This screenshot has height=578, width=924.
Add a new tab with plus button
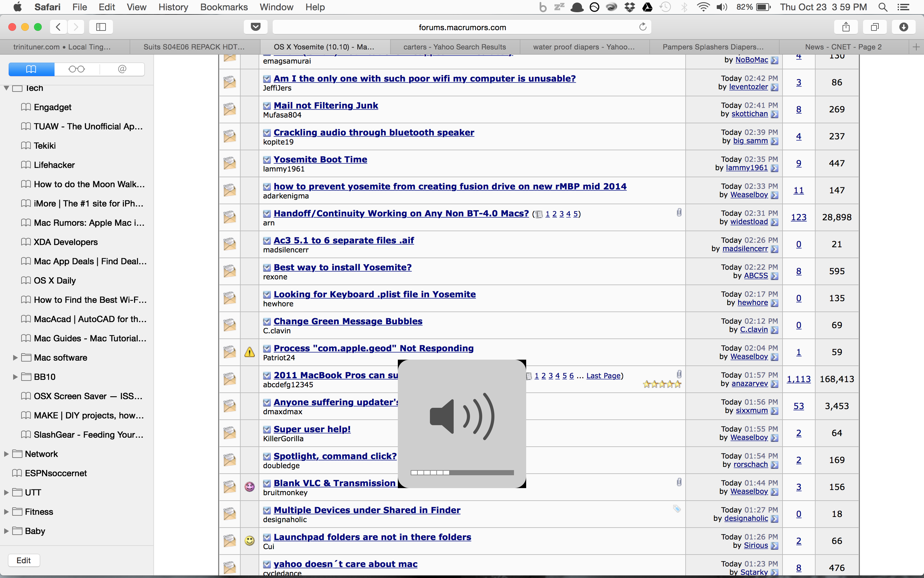click(916, 47)
